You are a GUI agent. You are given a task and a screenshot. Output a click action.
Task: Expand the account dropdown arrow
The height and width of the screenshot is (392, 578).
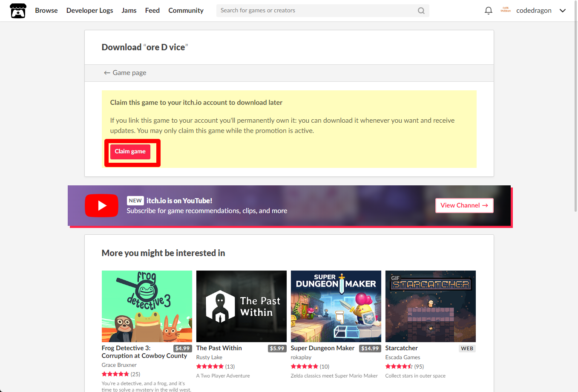(x=563, y=11)
